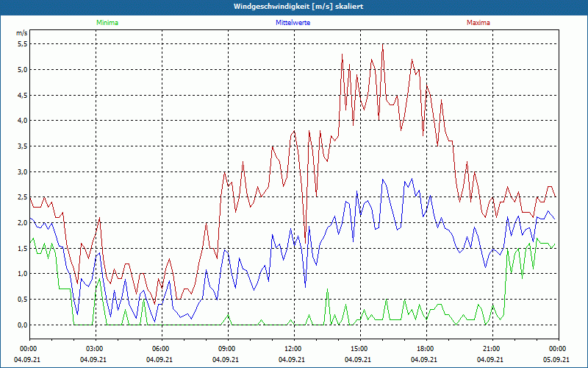The image size is (588, 368).
Task: Click the "21:00" time label
Action: [492, 349]
